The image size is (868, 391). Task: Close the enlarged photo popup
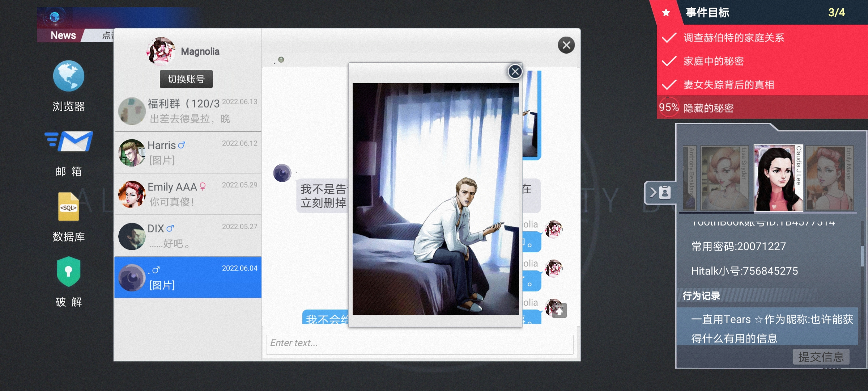(x=515, y=71)
